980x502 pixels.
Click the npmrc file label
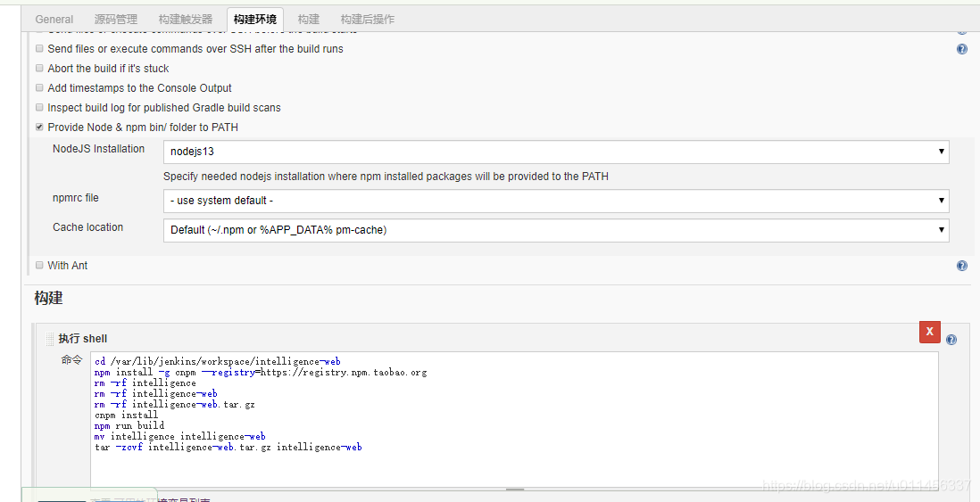[76, 198]
